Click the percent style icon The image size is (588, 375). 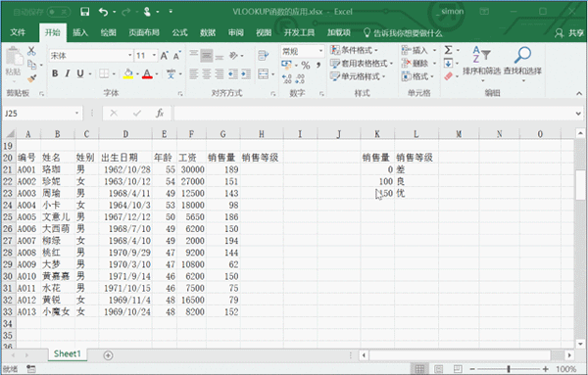click(306, 66)
